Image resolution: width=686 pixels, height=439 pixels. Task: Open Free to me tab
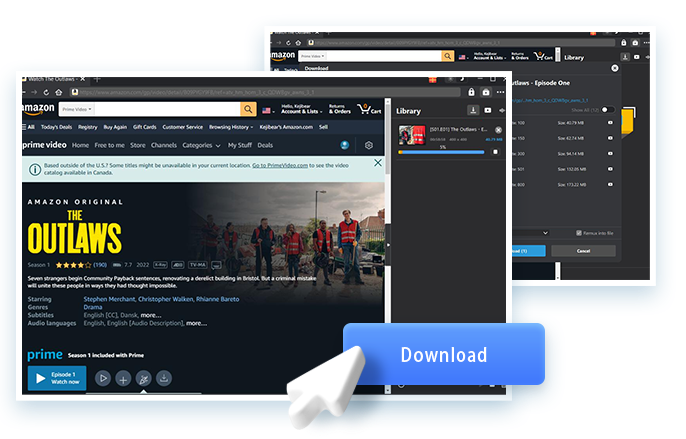pos(109,145)
